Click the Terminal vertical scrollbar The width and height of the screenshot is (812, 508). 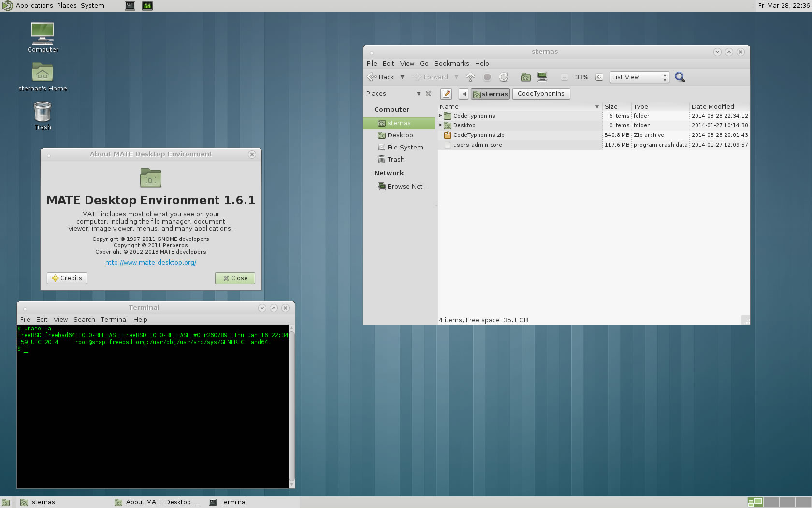[291, 406]
